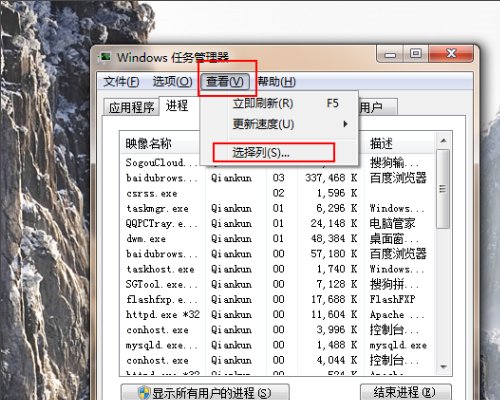500x400 pixels.
Task: Sort by 描述 column header
Action: coord(399,144)
